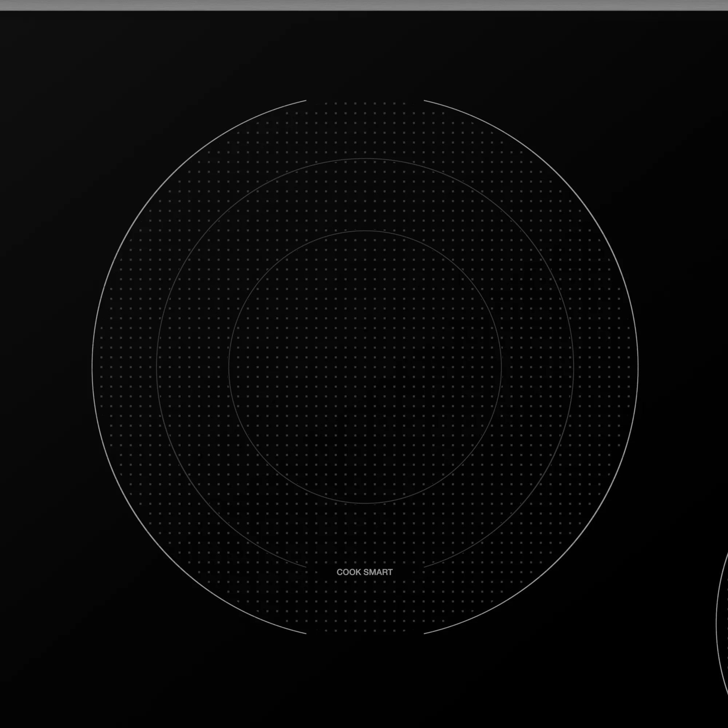728x728 pixels.
Task: Tap the stainless steel trim strip at top
Action: [x=364, y=4]
